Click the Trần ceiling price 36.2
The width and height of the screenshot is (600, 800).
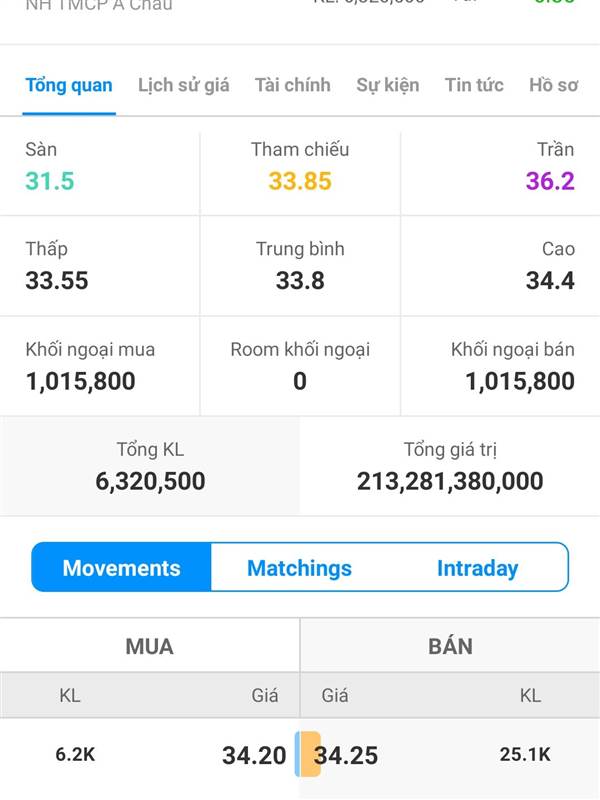coord(550,181)
